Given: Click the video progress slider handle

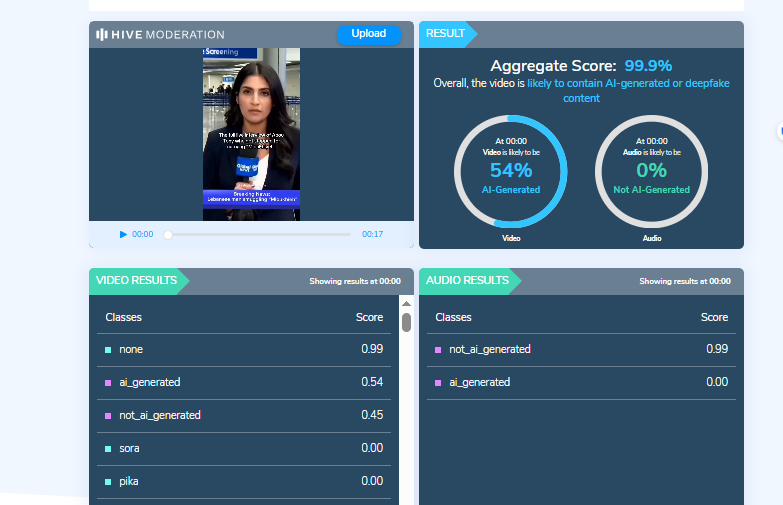Looking at the screenshot, I should (x=168, y=234).
